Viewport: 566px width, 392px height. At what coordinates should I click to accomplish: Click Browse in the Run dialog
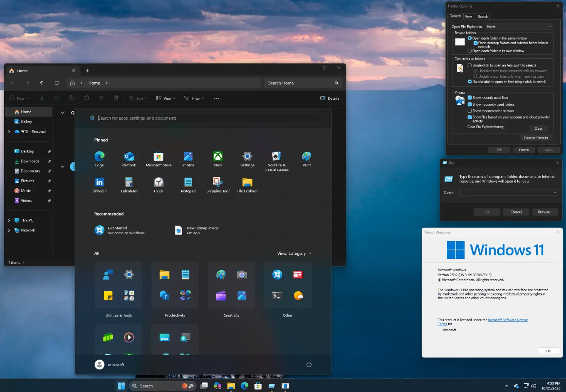point(545,212)
